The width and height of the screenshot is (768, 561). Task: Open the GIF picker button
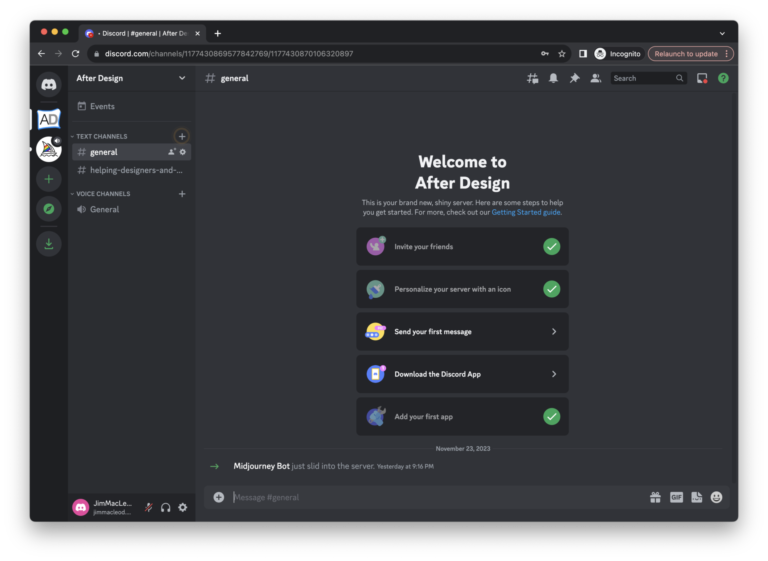pyautogui.click(x=676, y=497)
